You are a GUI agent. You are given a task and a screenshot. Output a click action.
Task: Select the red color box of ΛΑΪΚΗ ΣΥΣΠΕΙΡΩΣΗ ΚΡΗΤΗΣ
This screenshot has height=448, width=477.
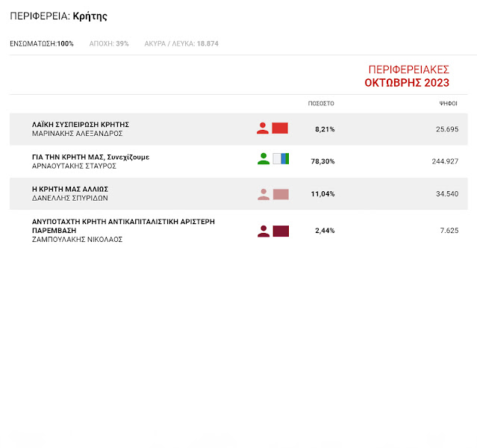point(280,128)
